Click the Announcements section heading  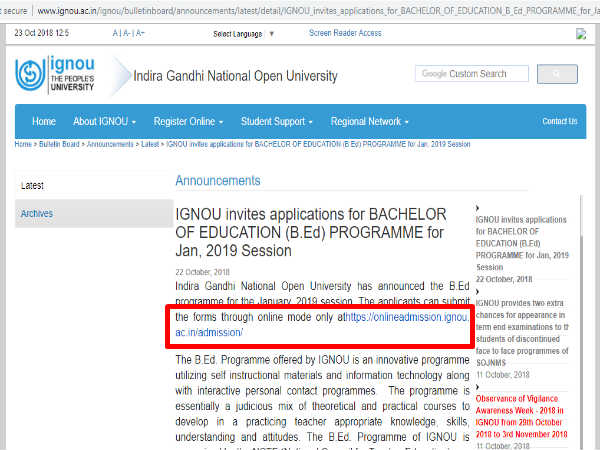point(218,181)
